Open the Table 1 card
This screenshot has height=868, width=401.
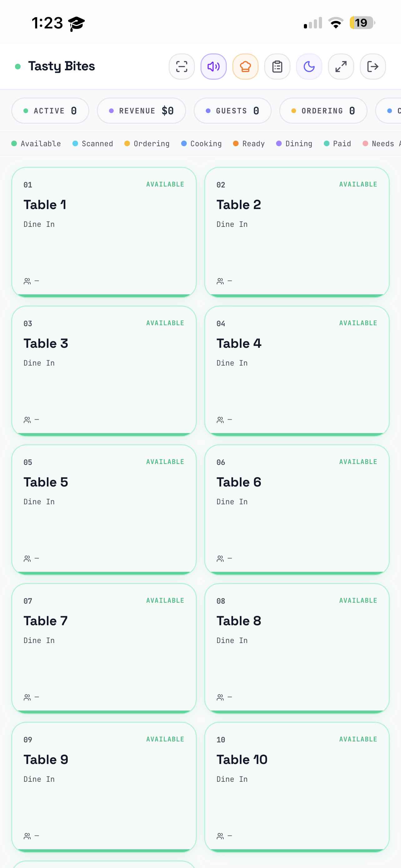[x=104, y=232]
